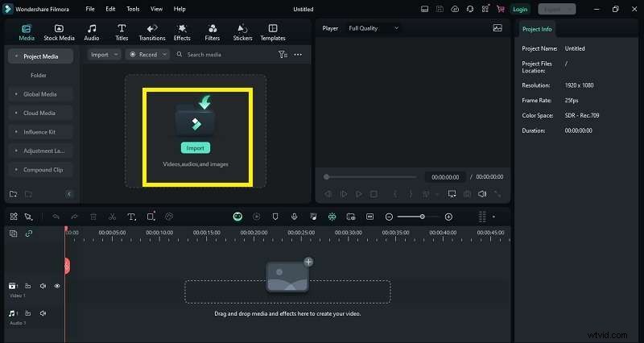This screenshot has width=644, height=343.
Task: Click the timeline zoom slider
Action: pos(419,217)
